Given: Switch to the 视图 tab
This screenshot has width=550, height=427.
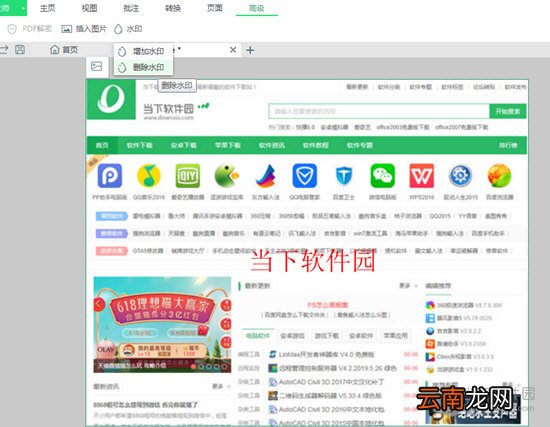Looking at the screenshot, I should pyautogui.click(x=89, y=8).
